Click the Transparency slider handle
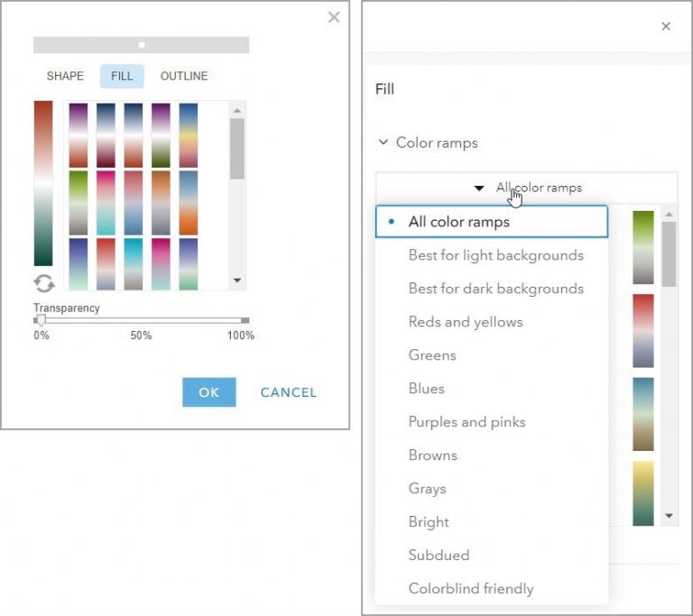This screenshot has width=693, height=616. pyautogui.click(x=41, y=319)
